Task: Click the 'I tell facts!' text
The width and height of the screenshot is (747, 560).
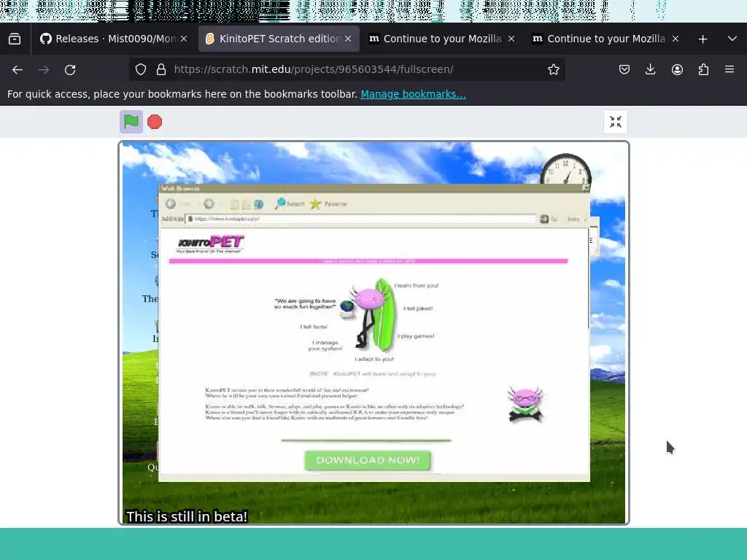Action: coord(314,327)
